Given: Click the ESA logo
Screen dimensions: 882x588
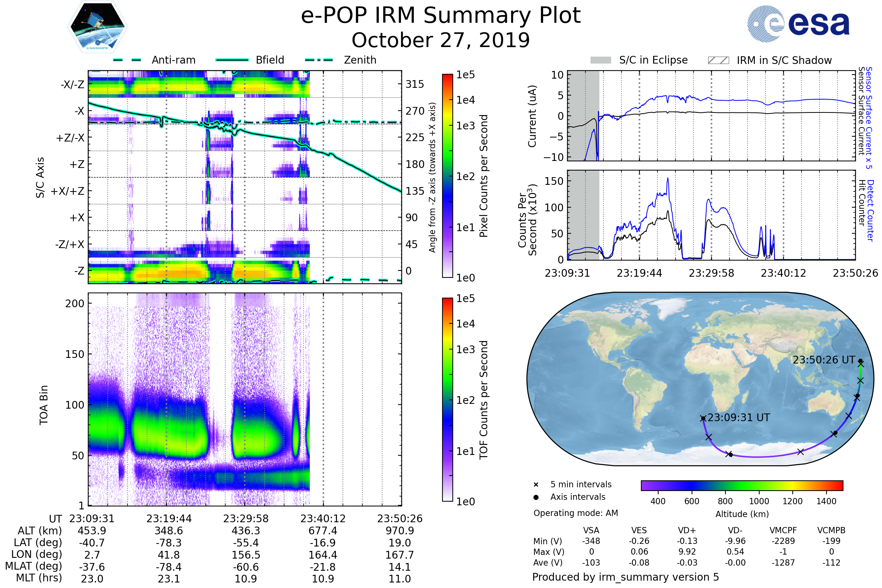Looking at the screenshot, I should pos(798,24).
